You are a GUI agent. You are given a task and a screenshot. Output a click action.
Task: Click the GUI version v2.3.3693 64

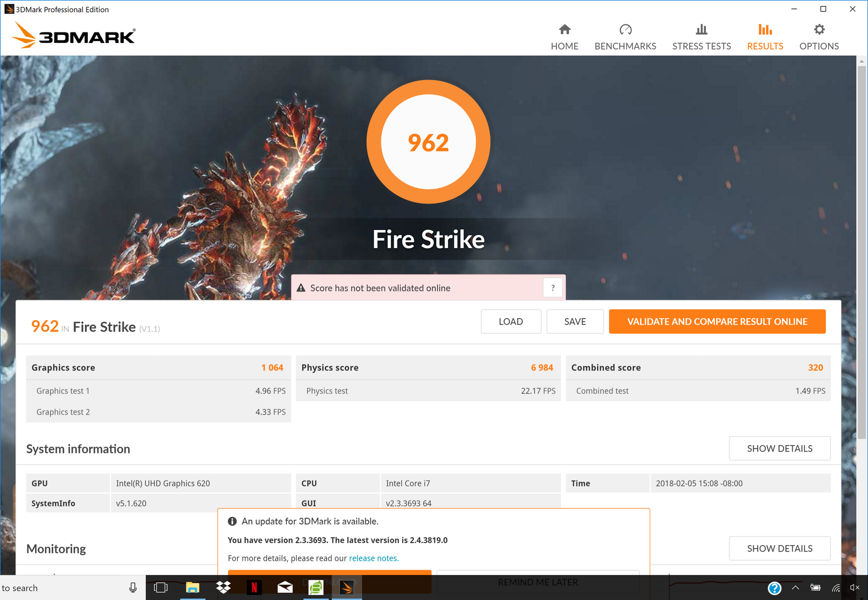(x=408, y=503)
